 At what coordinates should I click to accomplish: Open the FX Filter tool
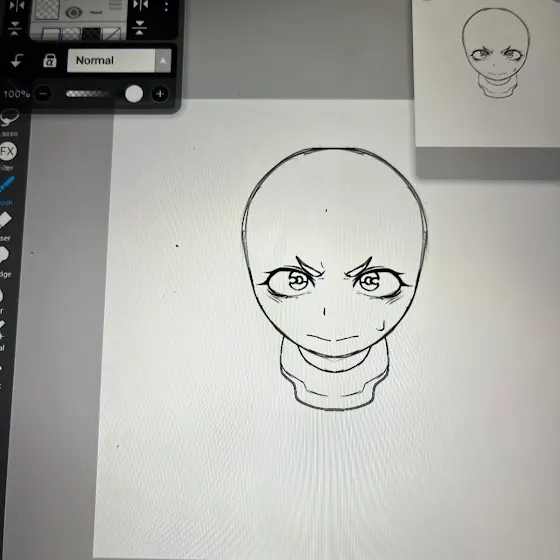(8, 151)
